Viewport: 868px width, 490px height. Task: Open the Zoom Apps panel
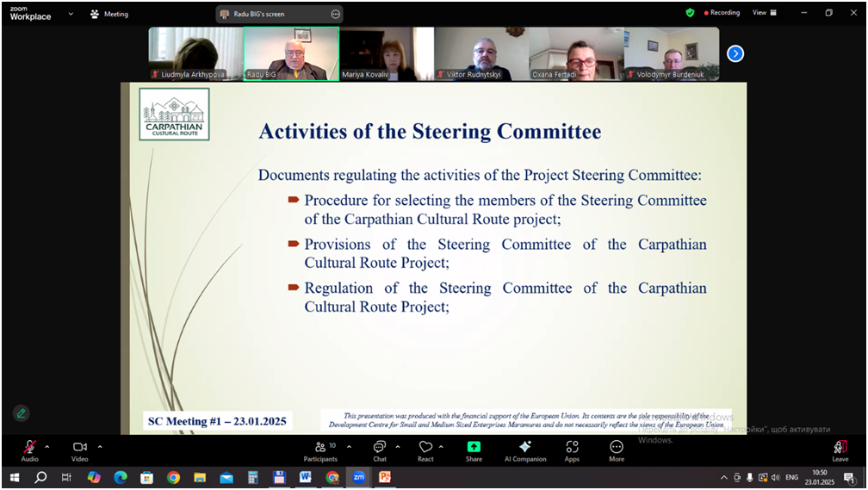(572, 450)
